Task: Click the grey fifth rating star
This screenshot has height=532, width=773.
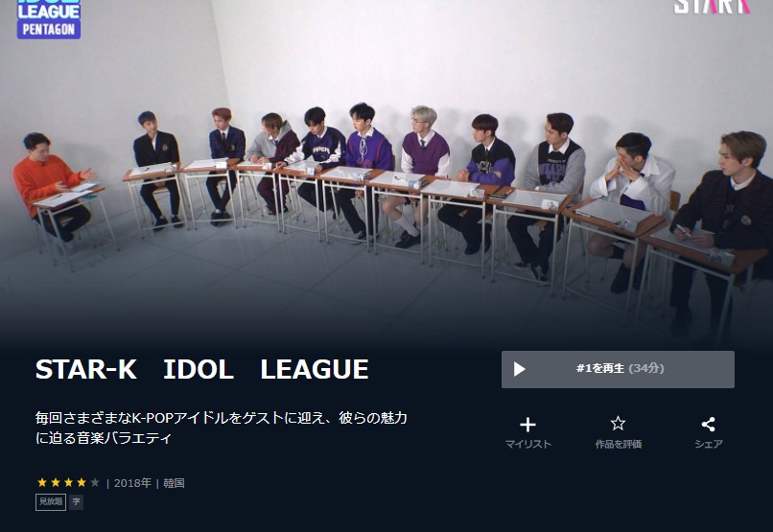Action: 95,483
